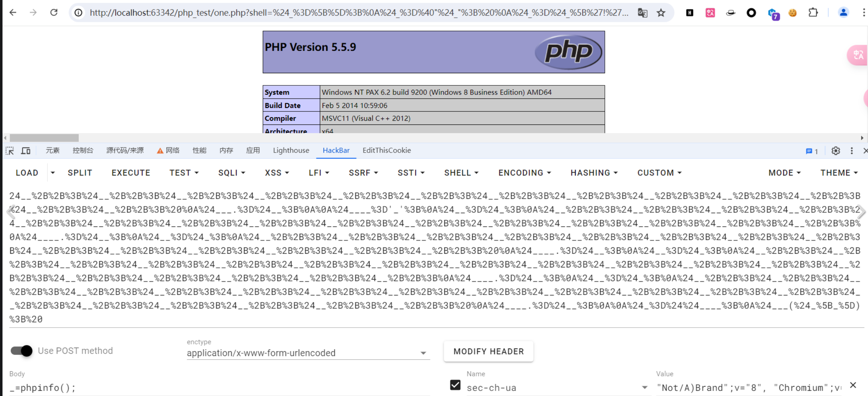Open DevTools settings gear
This screenshot has width=868, height=396.
tap(835, 151)
